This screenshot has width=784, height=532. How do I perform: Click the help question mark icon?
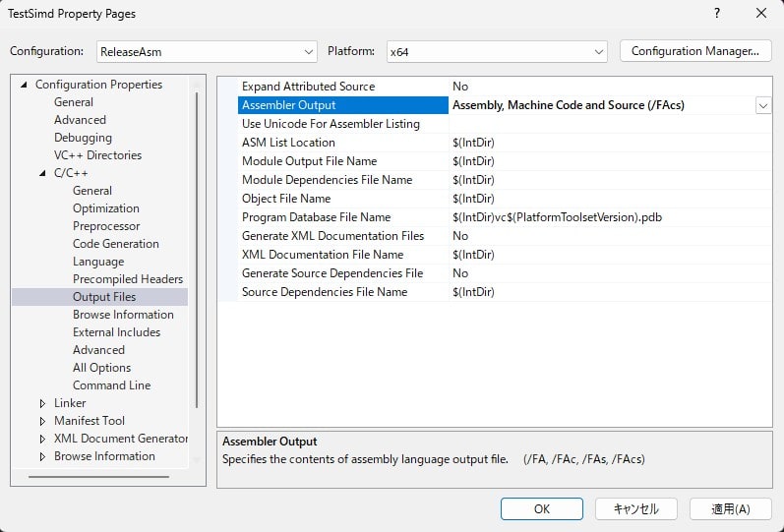(x=716, y=14)
